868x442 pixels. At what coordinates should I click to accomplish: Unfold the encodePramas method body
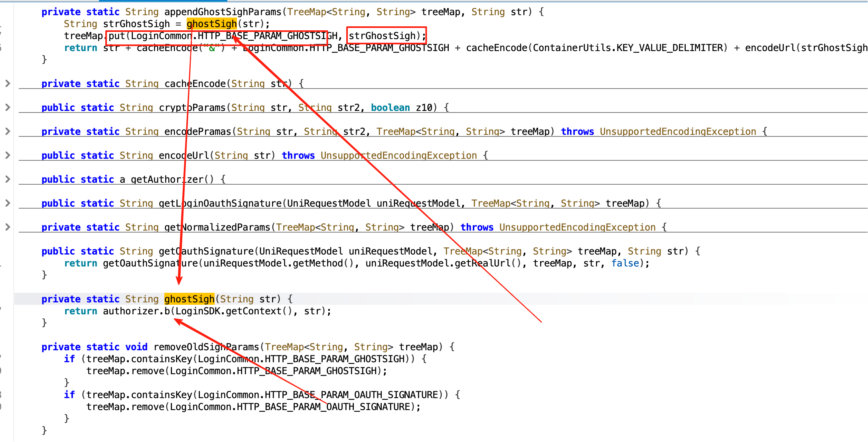(x=8, y=131)
